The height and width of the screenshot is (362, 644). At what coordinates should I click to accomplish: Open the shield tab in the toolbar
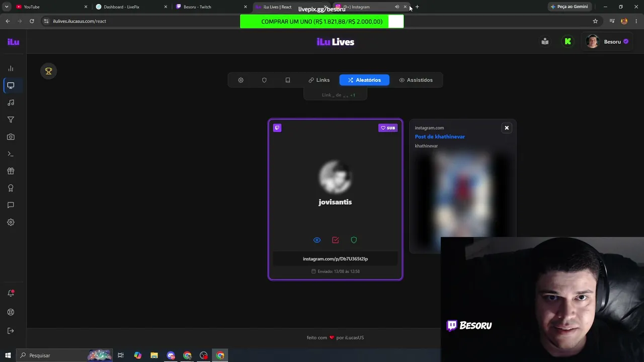coord(264,80)
